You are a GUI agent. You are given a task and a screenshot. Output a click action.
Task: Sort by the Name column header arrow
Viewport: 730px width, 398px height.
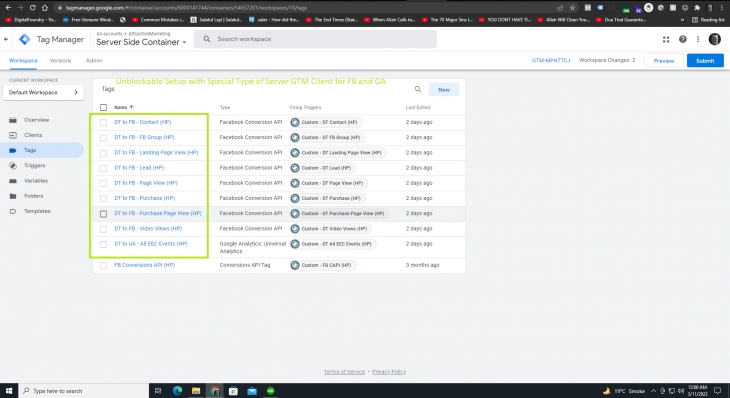[131, 108]
